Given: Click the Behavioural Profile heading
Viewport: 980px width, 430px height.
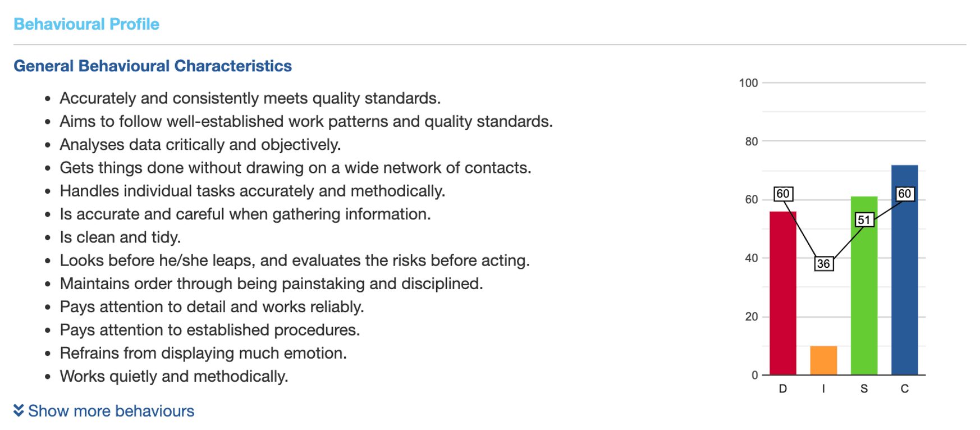Looking at the screenshot, I should point(86,24).
